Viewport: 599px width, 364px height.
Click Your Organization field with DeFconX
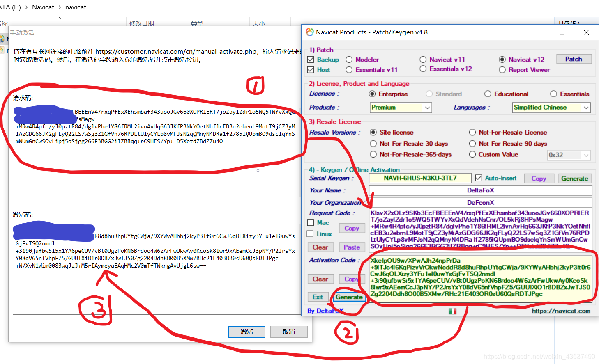coord(481,203)
